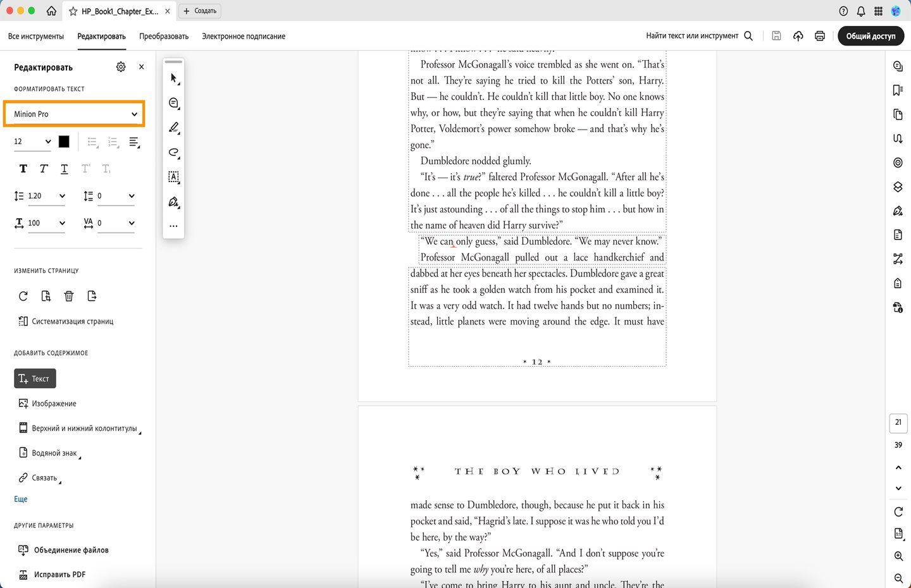Click the Общий доступ button
The height and width of the screenshot is (588, 911).
pyautogui.click(x=871, y=36)
